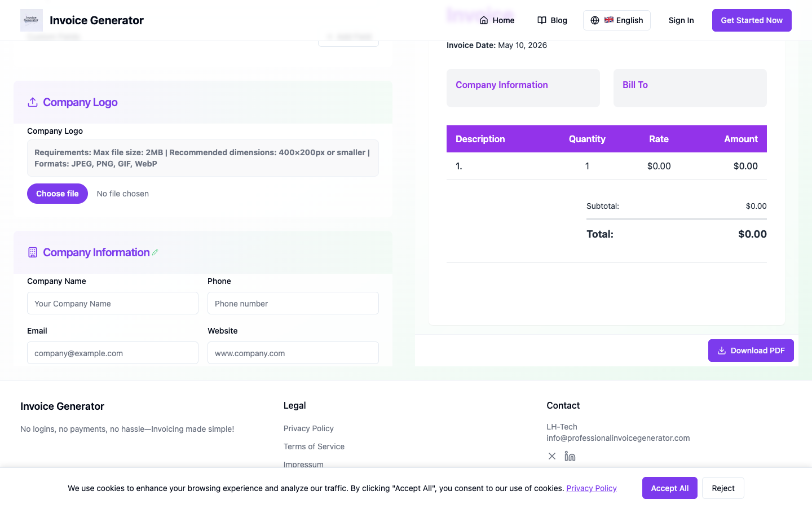This screenshot has width=812, height=508.
Task: Click the Invoice Generator title in header
Action: (x=96, y=20)
